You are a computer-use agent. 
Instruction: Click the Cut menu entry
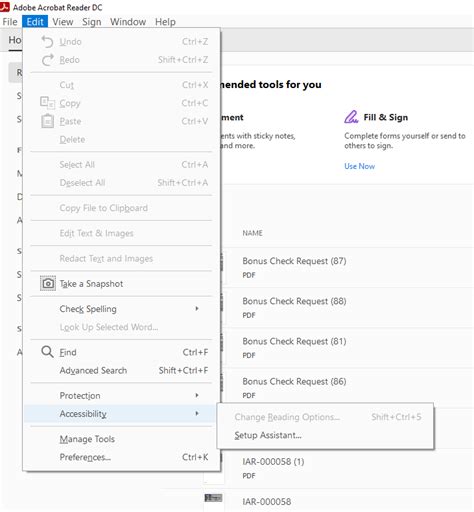(121, 85)
